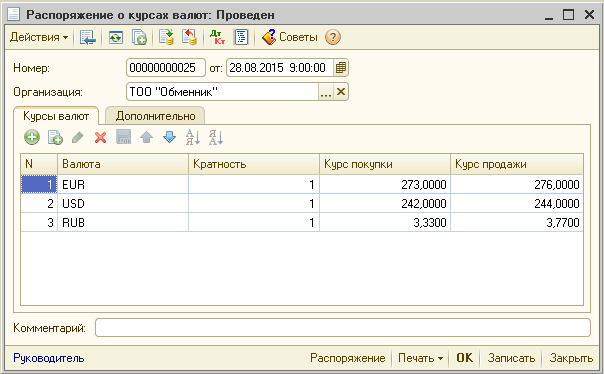Click the Номер input field
This screenshot has height=374, width=604.
tap(166, 68)
